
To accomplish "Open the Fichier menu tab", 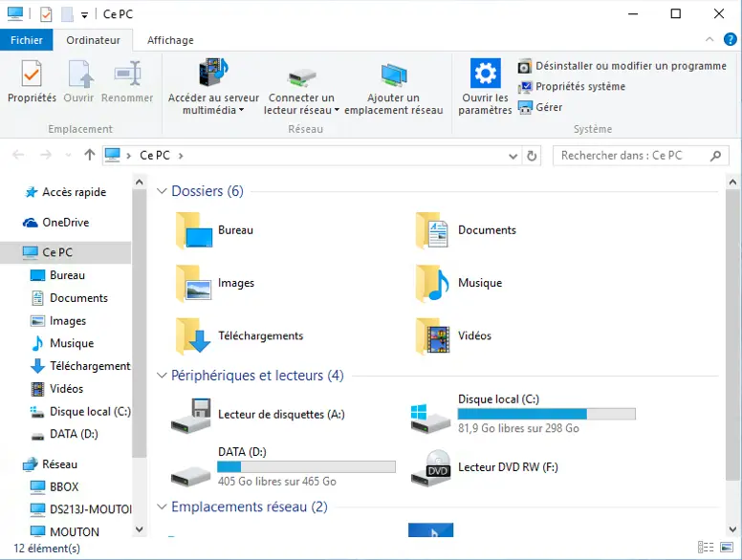I will click(x=27, y=40).
